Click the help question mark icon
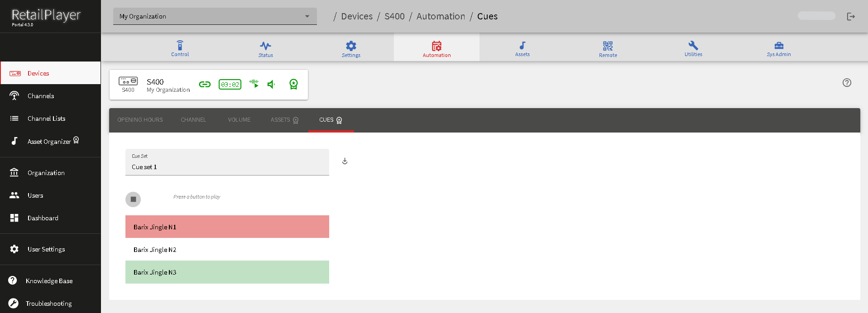This screenshot has width=868, height=313. tap(847, 83)
